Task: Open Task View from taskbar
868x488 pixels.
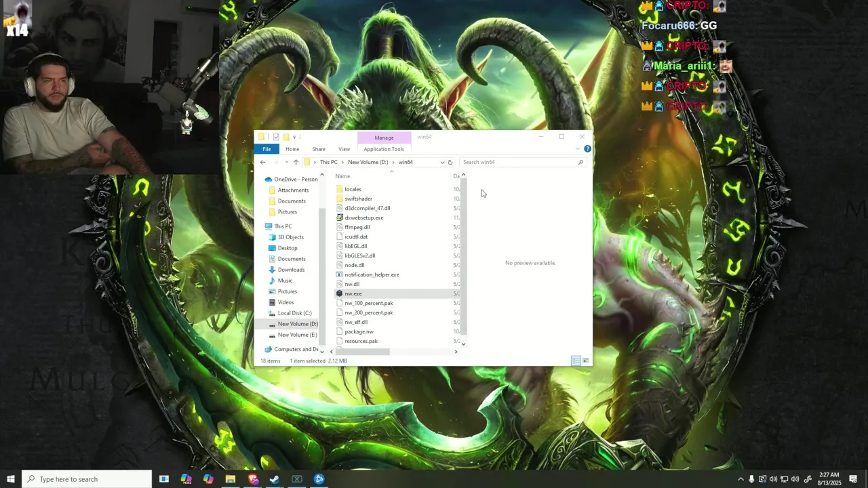Action: (x=163, y=479)
